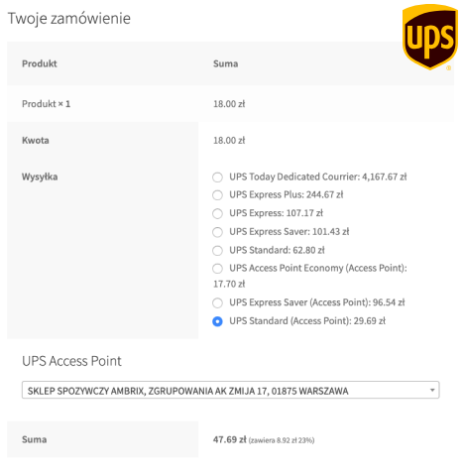Click the Wysyłka row label

[x=40, y=177]
